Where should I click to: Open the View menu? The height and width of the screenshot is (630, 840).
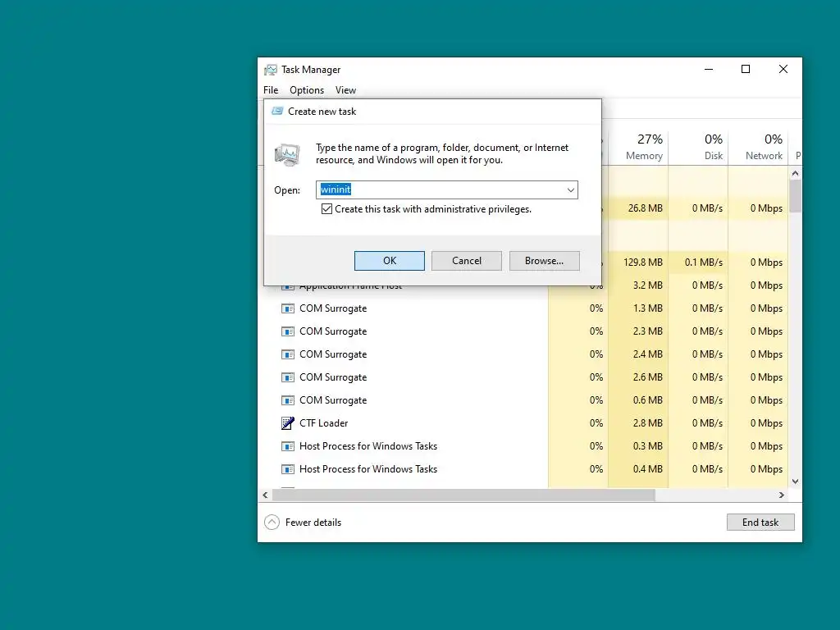(x=345, y=90)
